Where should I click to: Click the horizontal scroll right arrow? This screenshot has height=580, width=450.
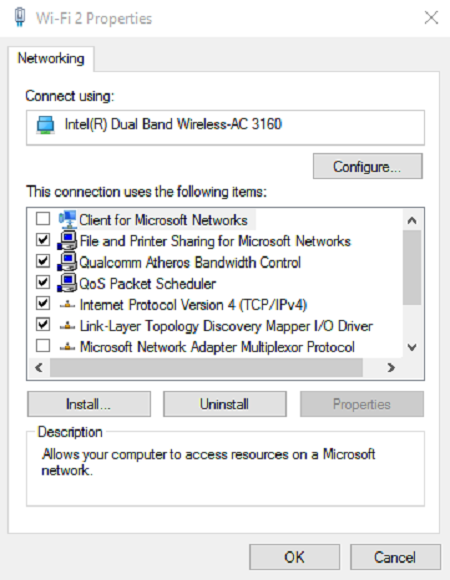pos(391,367)
